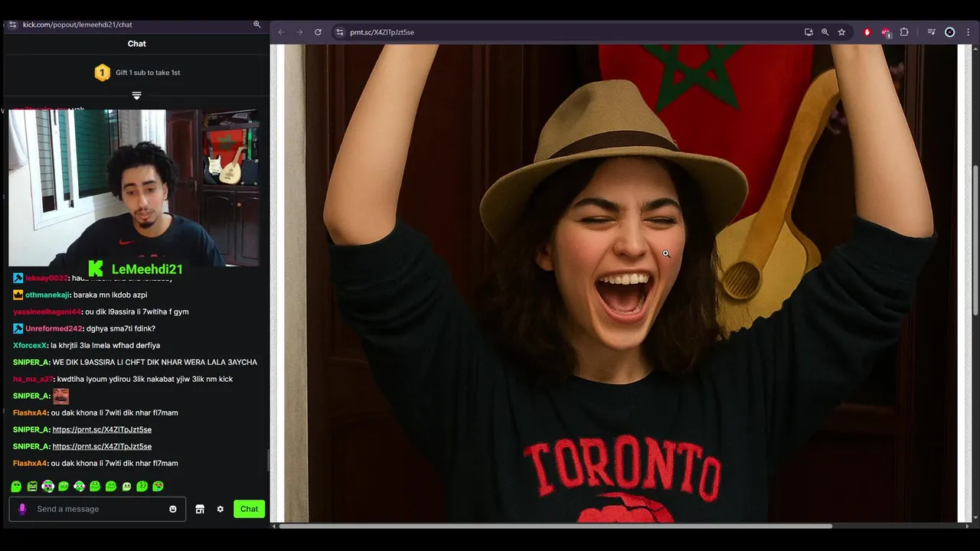Click the purple microphone icon in message box

coord(22,509)
